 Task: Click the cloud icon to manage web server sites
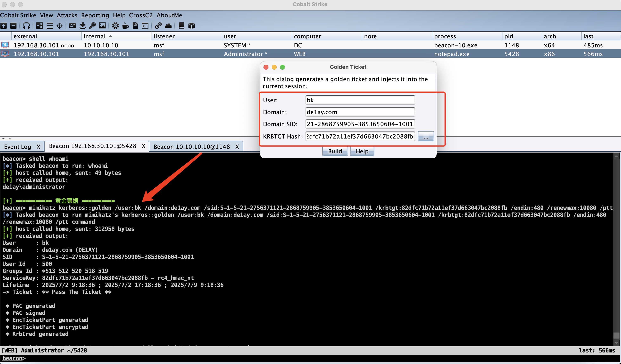(x=168, y=26)
